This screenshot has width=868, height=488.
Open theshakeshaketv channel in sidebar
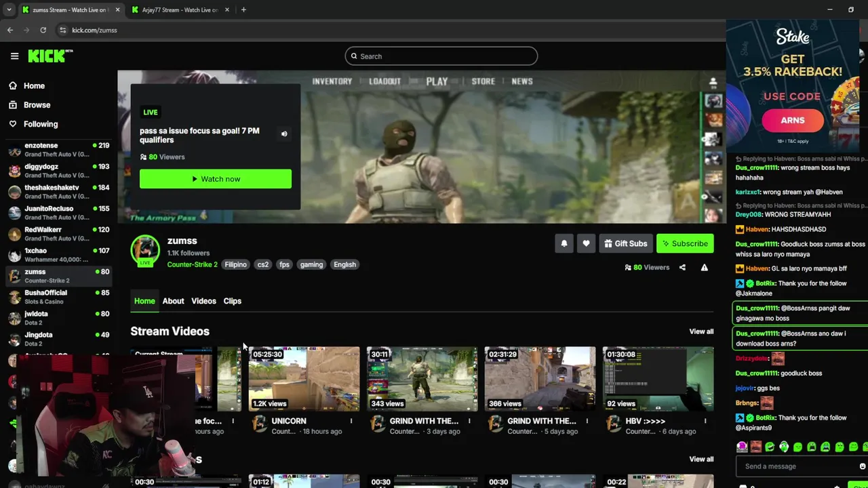pyautogui.click(x=58, y=192)
